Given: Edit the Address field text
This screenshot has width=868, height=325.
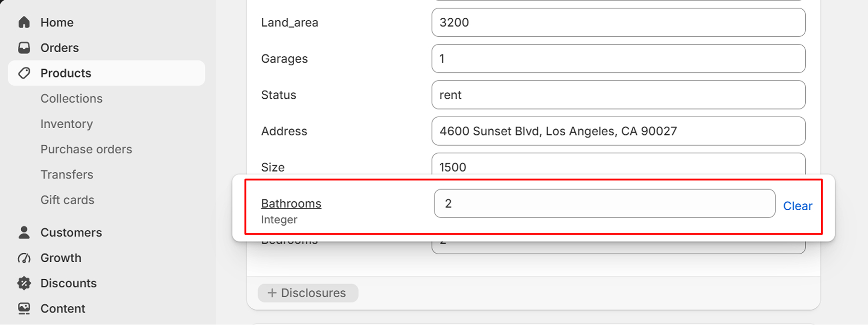Looking at the screenshot, I should click(x=619, y=131).
